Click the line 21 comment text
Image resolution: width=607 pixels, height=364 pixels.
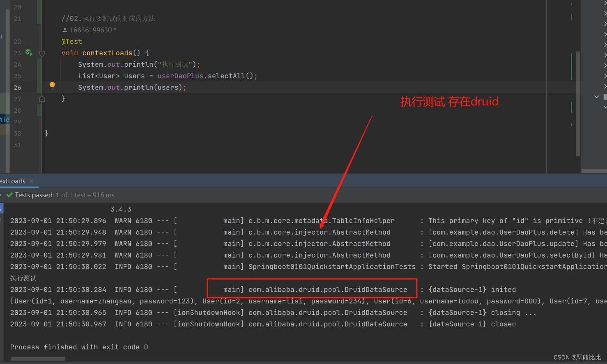point(108,18)
